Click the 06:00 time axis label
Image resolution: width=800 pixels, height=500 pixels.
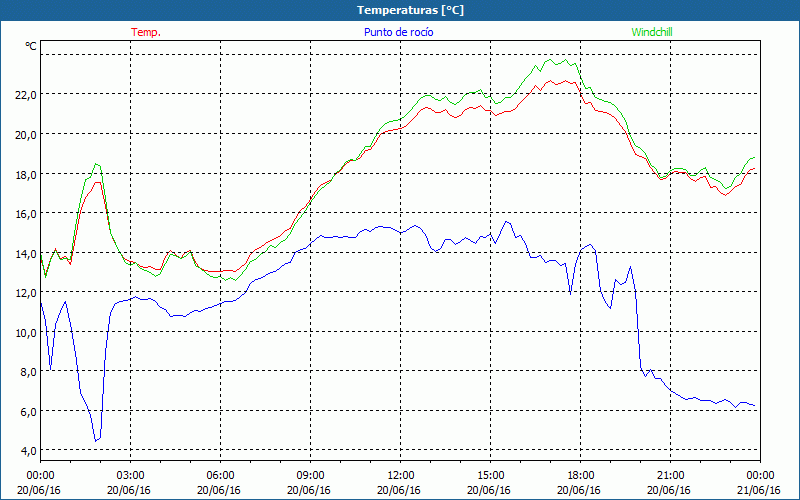click(220, 476)
